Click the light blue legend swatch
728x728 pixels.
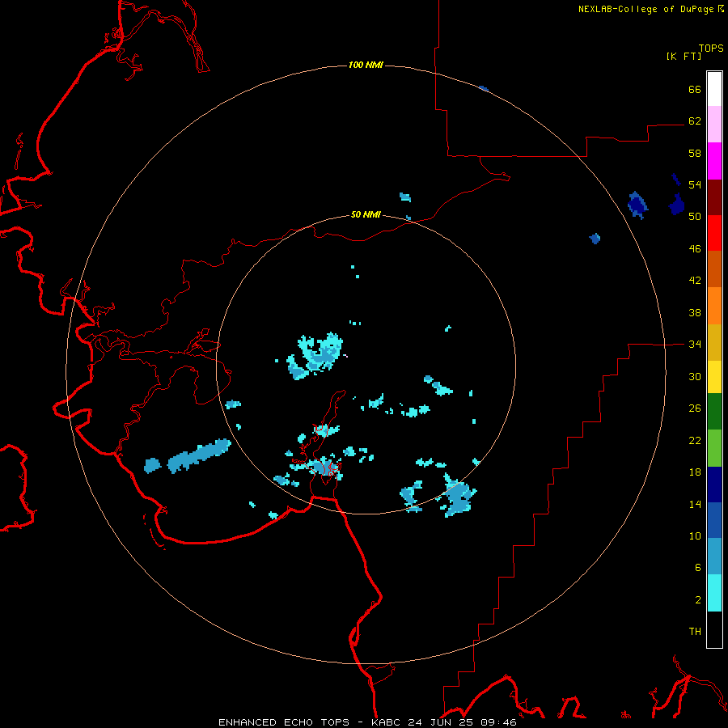coord(714,557)
